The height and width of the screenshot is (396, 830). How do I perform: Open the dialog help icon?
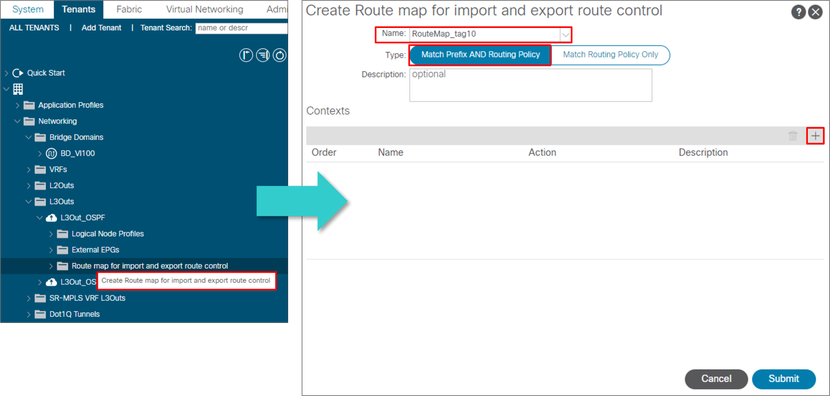click(x=798, y=13)
